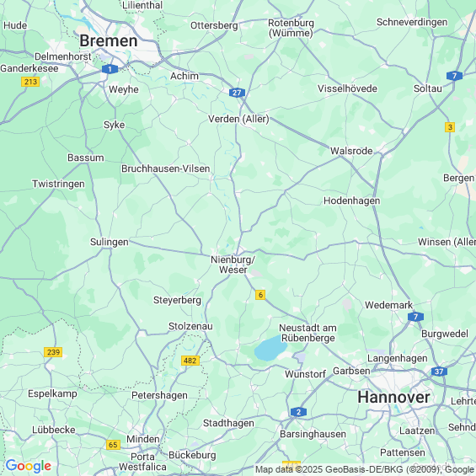Click the Nienburg/Weser town label
The image size is (476, 476).
click(x=233, y=265)
